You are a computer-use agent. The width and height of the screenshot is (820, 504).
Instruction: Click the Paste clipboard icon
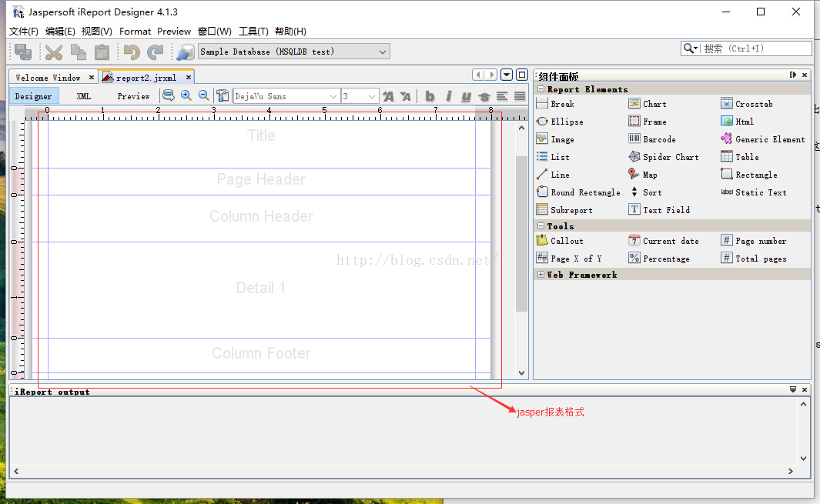pos(102,52)
